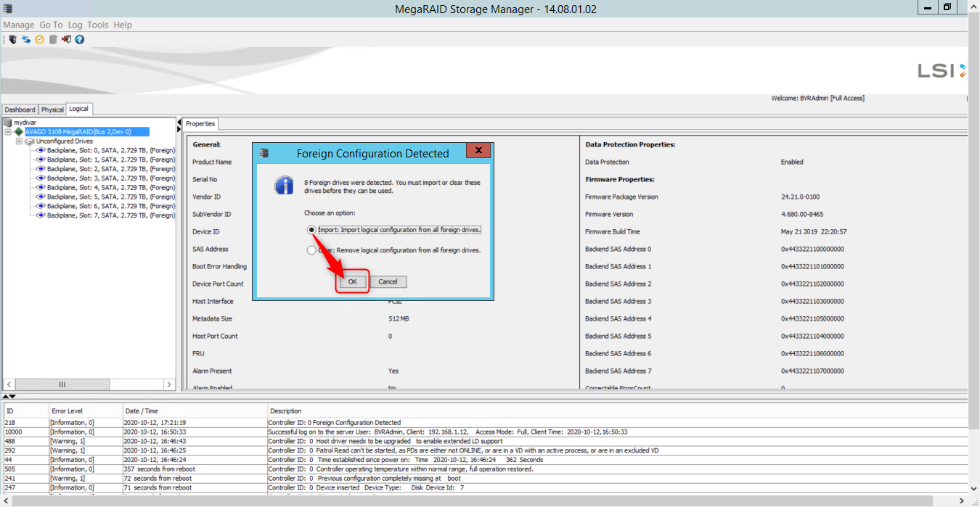Collapse the AVAGO 3108 MegaRAID tree node

8,132
